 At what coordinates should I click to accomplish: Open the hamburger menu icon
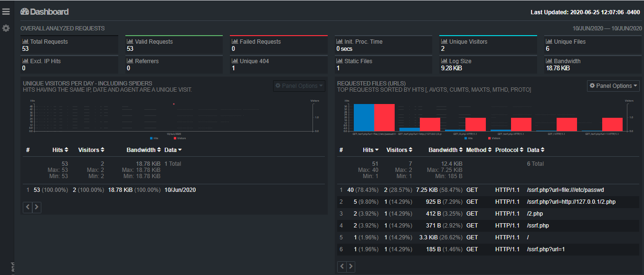click(x=6, y=12)
